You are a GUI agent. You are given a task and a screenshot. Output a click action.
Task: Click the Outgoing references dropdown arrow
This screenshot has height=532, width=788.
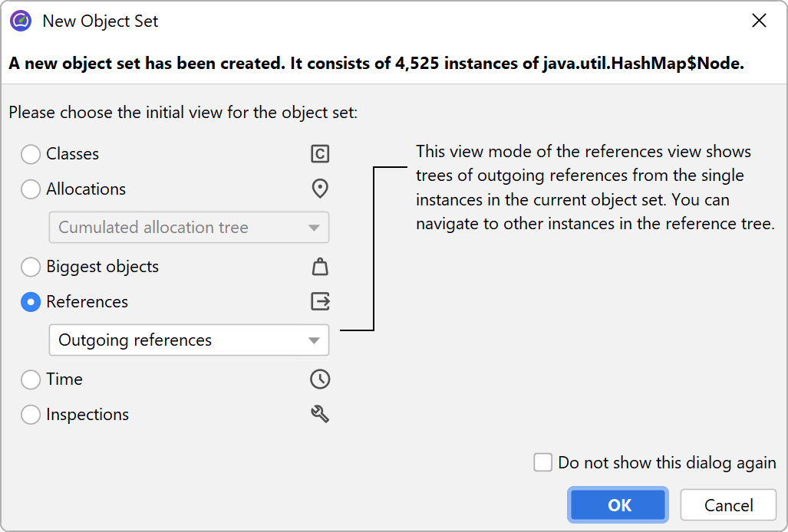pos(313,340)
